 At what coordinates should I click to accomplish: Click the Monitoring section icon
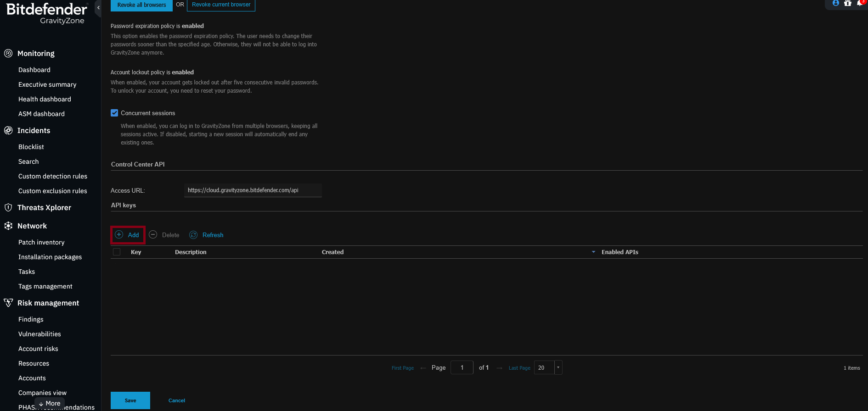[x=8, y=53]
